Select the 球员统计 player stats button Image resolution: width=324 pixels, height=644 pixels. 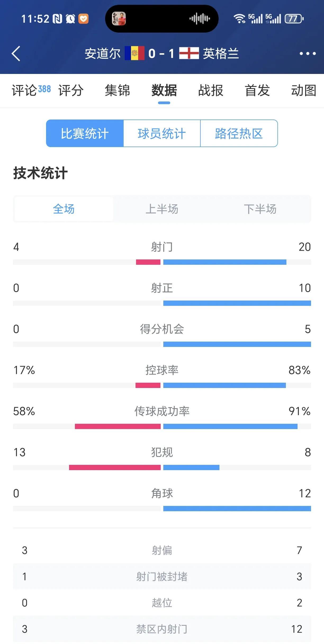tap(162, 133)
